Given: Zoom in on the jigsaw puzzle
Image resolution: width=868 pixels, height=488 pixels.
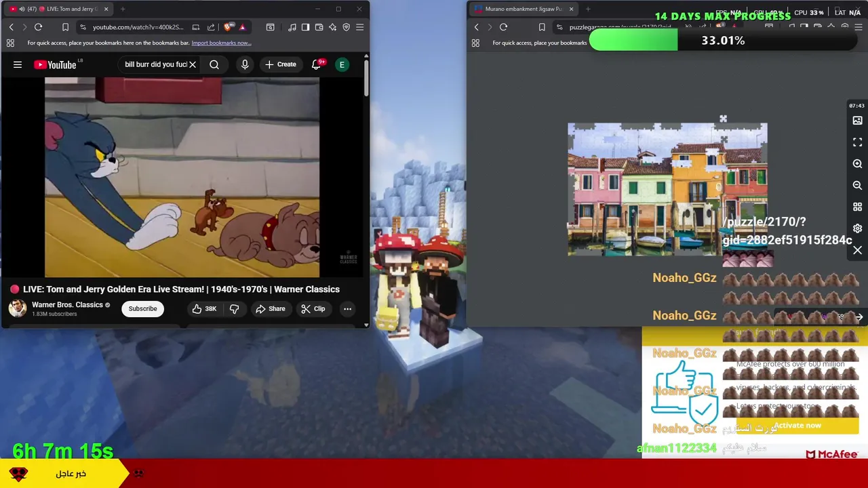Looking at the screenshot, I should 857,163.
